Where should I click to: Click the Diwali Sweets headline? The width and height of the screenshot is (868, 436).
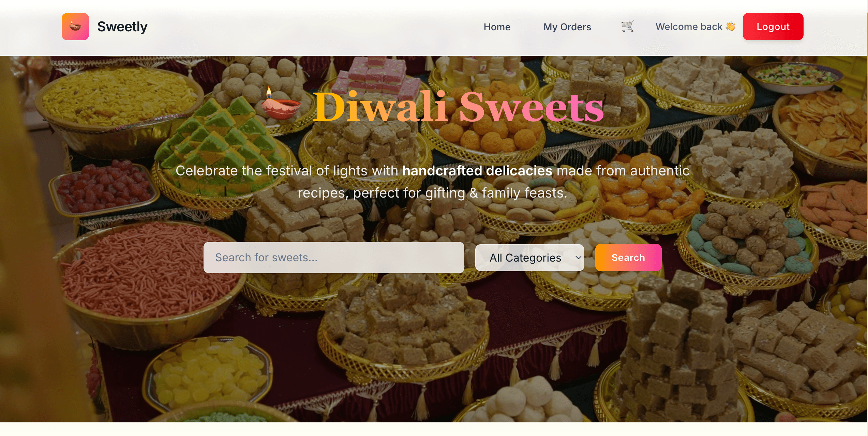click(x=459, y=107)
